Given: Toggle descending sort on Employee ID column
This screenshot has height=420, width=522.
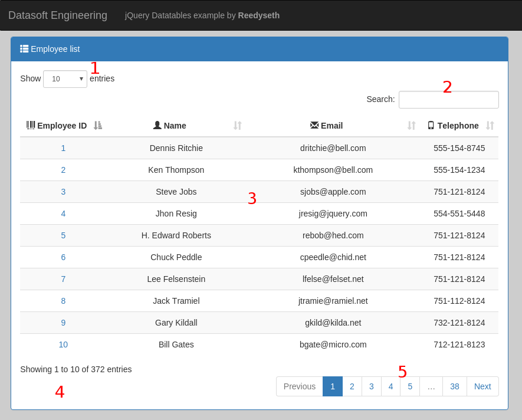Looking at the screenshot, I should coord(98,126).
